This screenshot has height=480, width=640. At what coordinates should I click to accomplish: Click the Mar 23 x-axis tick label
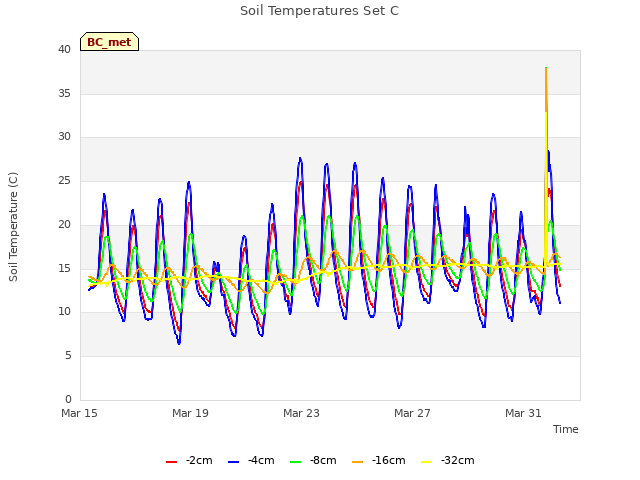click(301, 413)
